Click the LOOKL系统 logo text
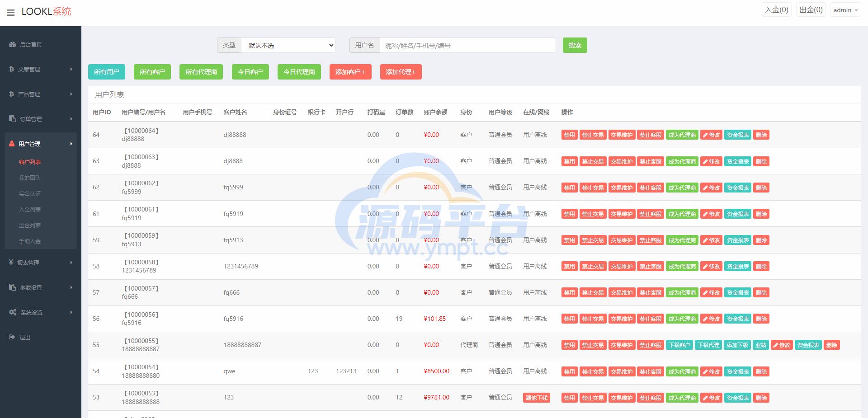The image size is (868, 418). [46, 11]
